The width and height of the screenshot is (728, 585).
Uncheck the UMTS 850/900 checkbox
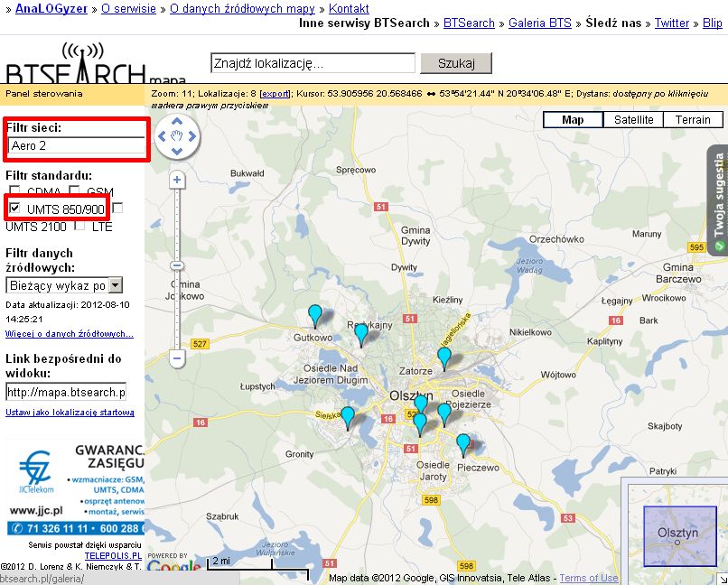[14, 208]
